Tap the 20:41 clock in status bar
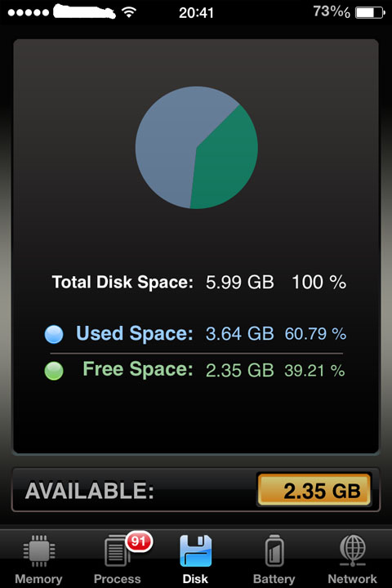The width and height of the screenshot is (392, 588). [196, 13]
